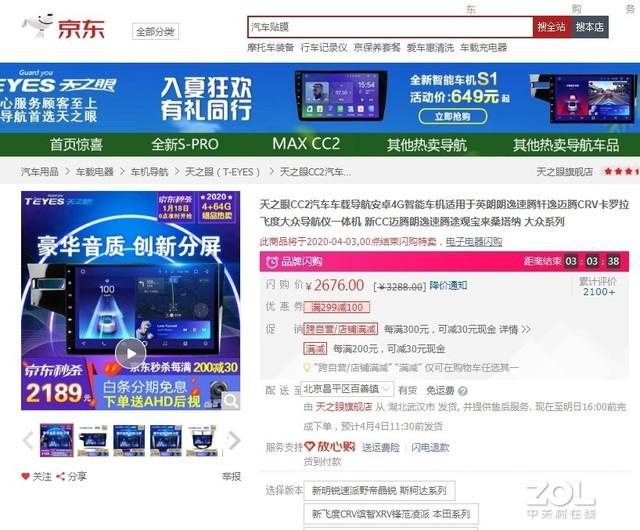Click main product image
640x530 pixels.
coord(131,301)
